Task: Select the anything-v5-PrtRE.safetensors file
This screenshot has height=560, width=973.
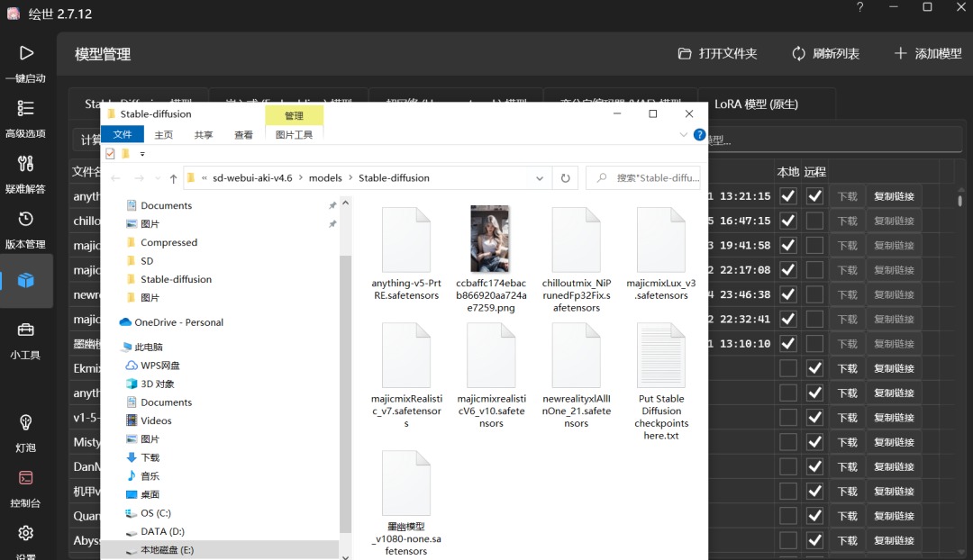Action: pyautogui.click(x=405, y=254)
